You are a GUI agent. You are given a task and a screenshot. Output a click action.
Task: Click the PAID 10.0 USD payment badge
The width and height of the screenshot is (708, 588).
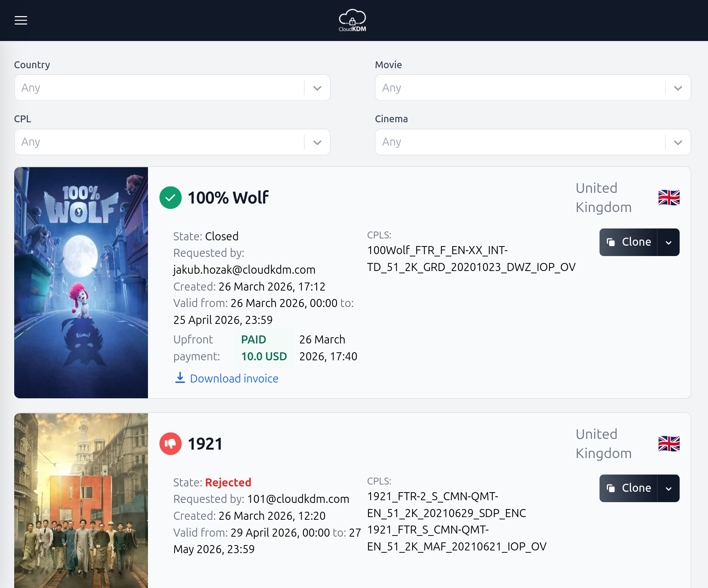(x=264, y=348)
